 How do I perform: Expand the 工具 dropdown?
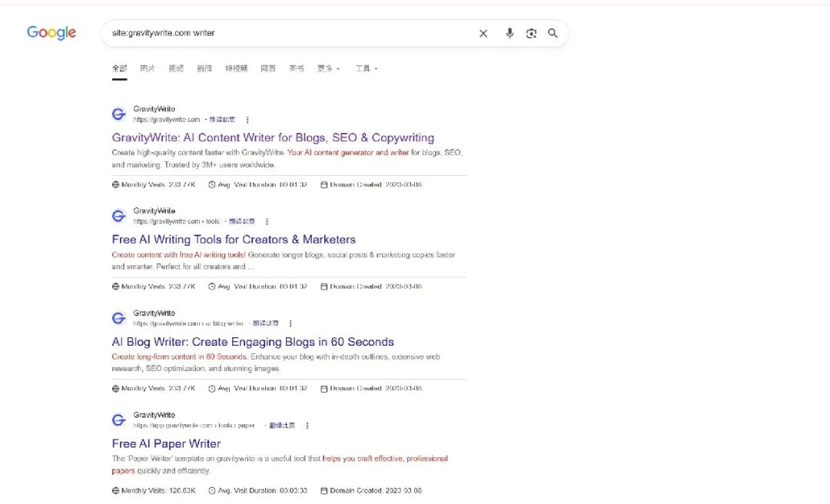[x=367, y=68]
